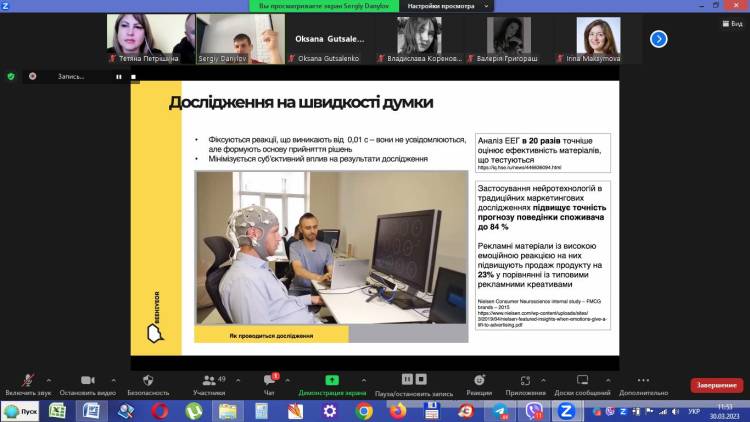Open Дополнительно more options menu
The image size is (750, 422).
click(x=643, y=382)
